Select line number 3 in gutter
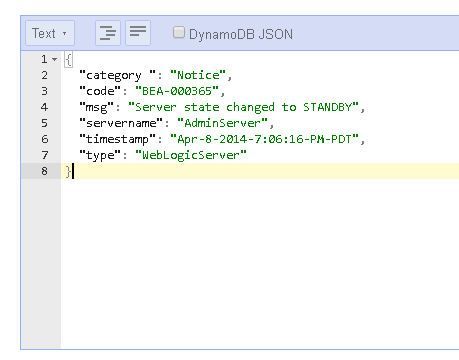Viewport: 459px width, 360px height. pos(44,91)
